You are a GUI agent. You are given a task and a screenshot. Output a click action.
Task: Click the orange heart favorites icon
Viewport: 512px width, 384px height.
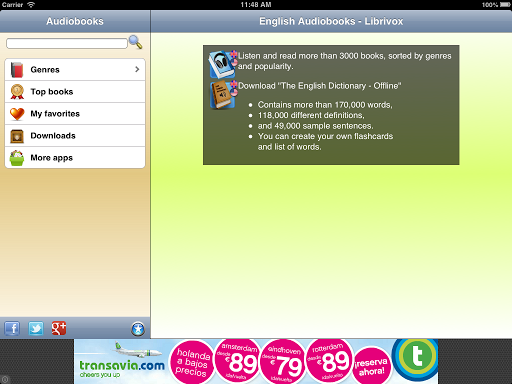(x=17, y=114)
